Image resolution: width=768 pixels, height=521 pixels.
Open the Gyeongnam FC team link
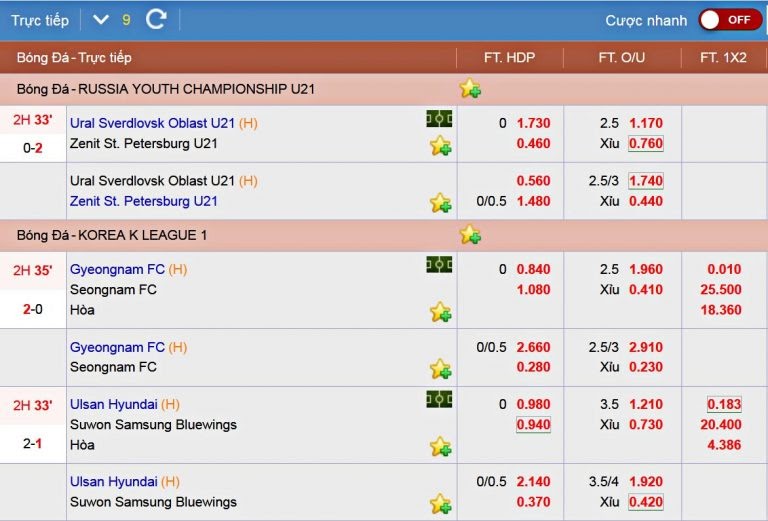[x=117, y=269]
